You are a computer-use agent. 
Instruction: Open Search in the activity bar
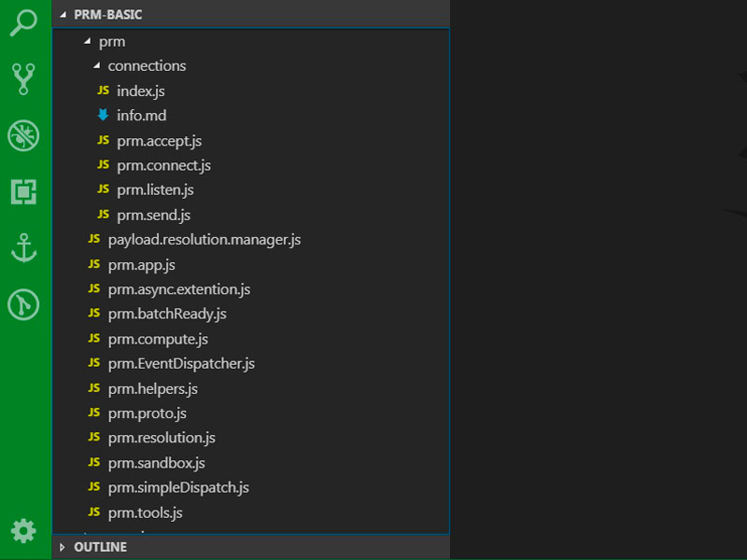pyautogui.click(x=23, y=23)
